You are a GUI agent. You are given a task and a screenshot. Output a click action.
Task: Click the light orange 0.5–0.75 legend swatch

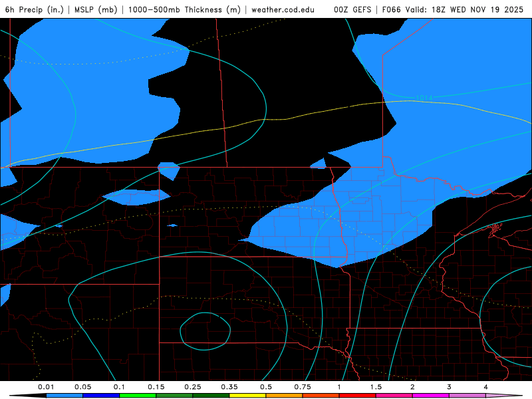(285, 396)
